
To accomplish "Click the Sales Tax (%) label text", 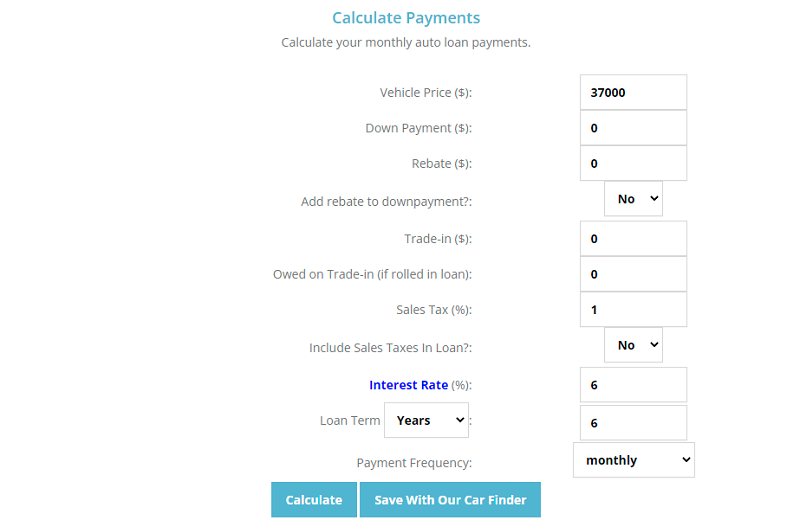I will [433, 310].
